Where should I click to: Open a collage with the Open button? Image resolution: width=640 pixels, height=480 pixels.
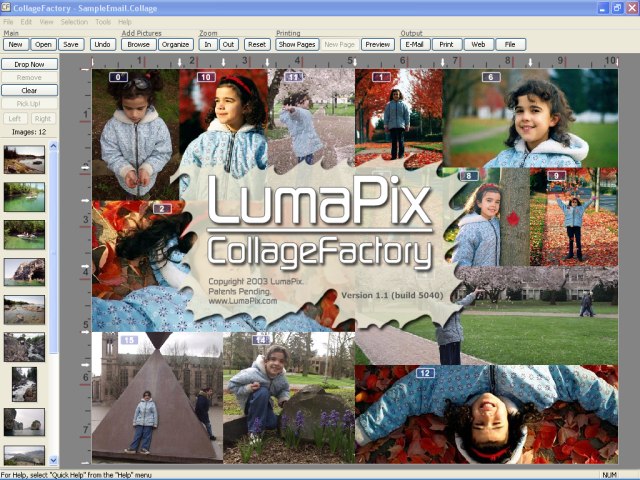[x=43, y=44]
